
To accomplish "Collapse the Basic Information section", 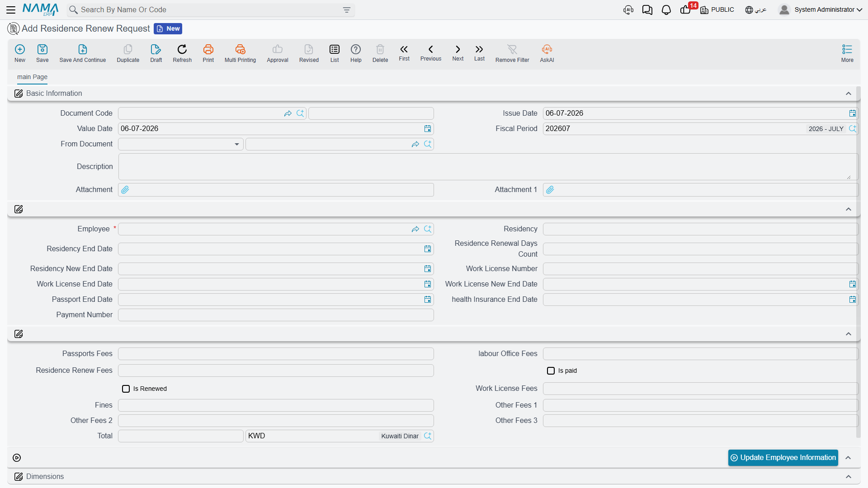I will 849,94.
